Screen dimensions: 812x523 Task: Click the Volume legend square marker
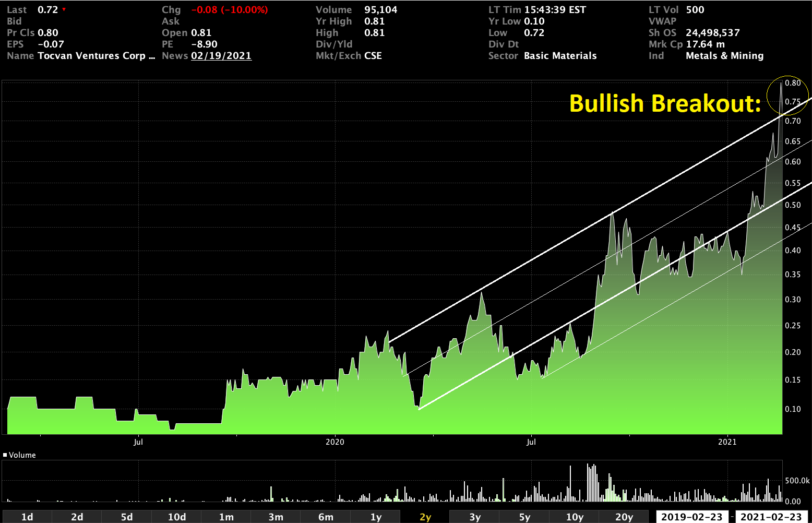tap(5, 455)
